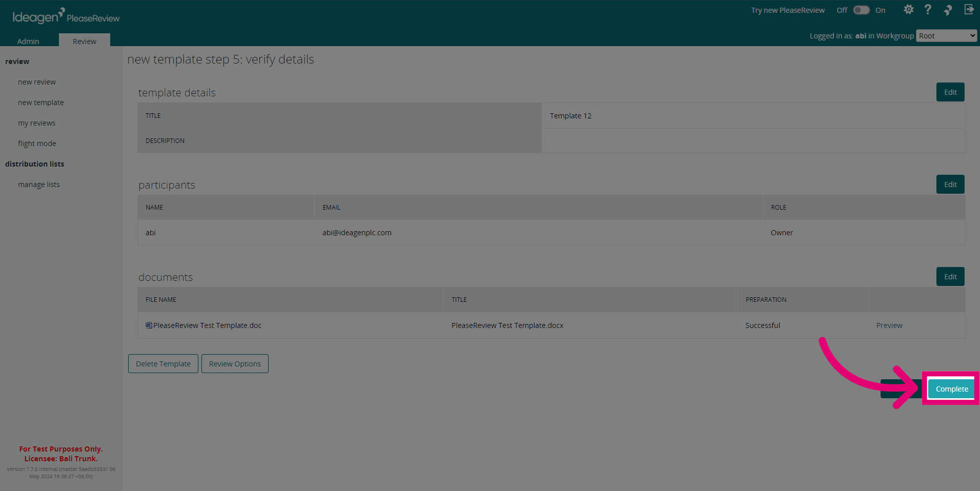This screenshot has height=491, width=980.
Task: Edit the documents section
Action: click(950, 277)
